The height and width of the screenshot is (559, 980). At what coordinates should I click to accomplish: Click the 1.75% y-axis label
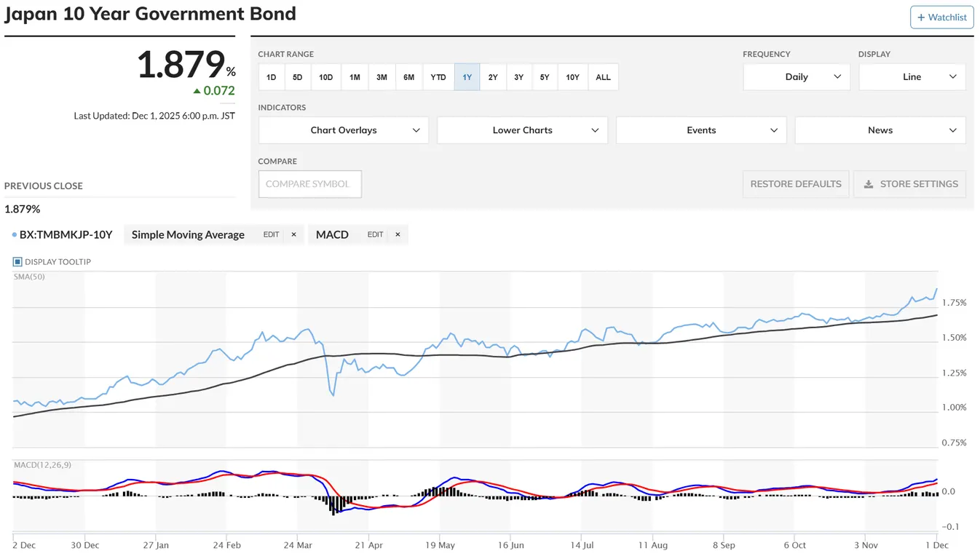tap(955, 303)
